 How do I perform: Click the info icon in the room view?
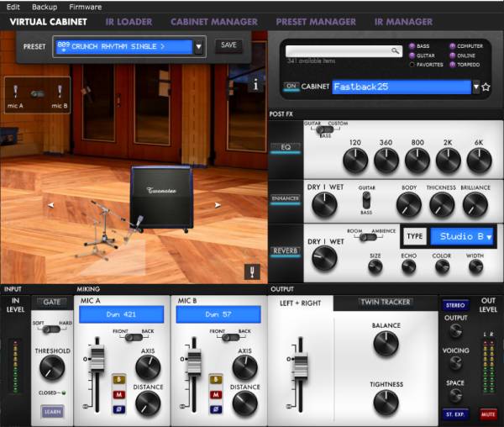[256, 83]
